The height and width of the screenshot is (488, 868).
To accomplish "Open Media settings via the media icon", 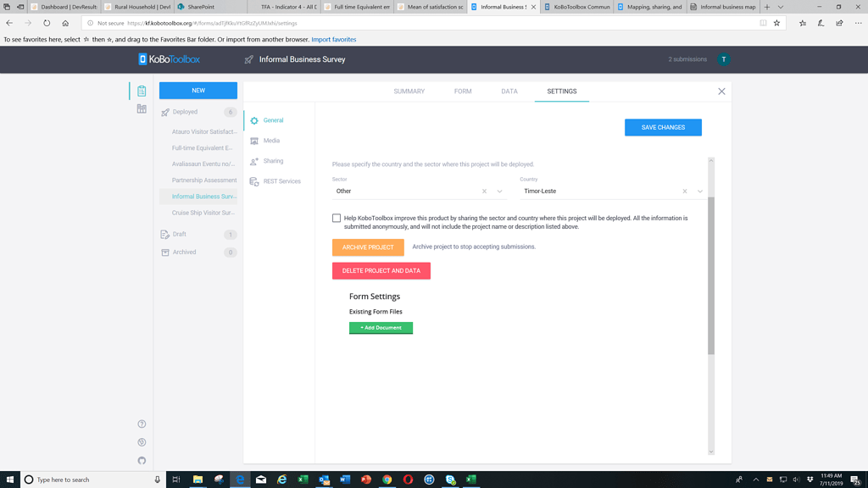I will (254, 141).
